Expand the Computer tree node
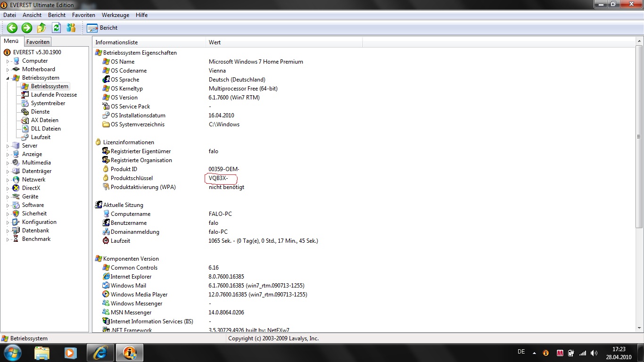This screenshot has width=644, height=362. pos(8,61)
